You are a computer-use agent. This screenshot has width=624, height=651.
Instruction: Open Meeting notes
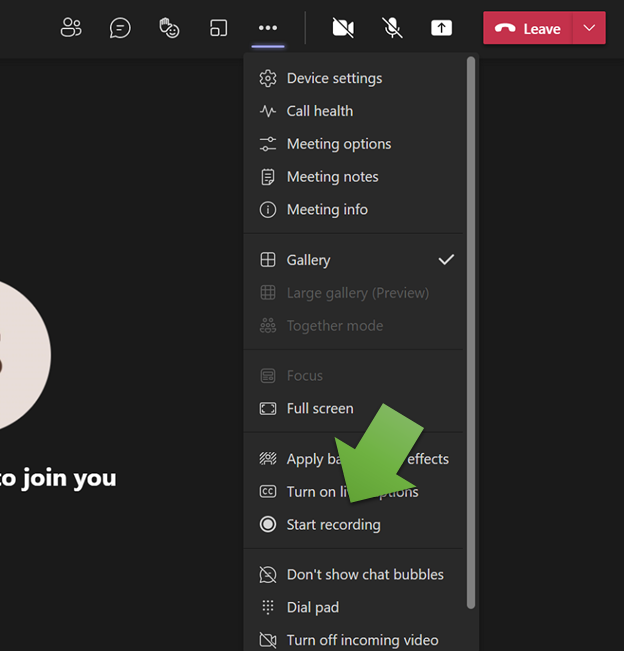point(354,177)
